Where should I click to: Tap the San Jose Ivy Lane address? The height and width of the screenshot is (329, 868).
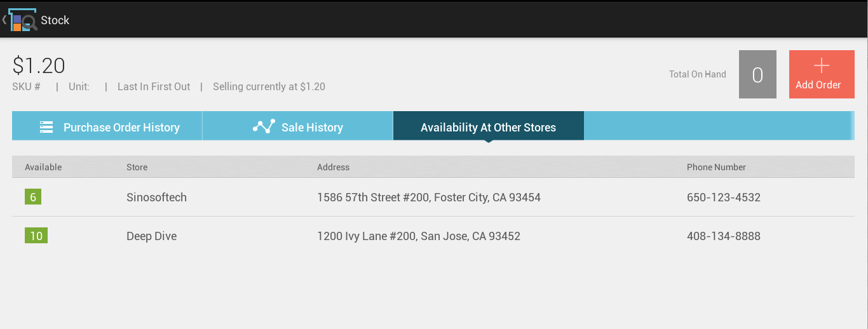coord(419,236)
